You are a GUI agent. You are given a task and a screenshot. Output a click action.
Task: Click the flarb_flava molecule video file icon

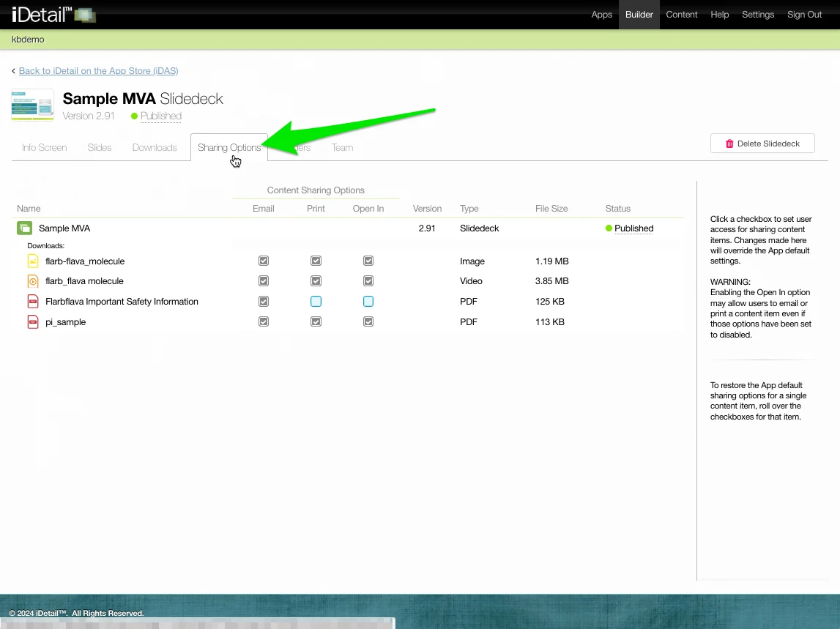(x=33, y=281)
